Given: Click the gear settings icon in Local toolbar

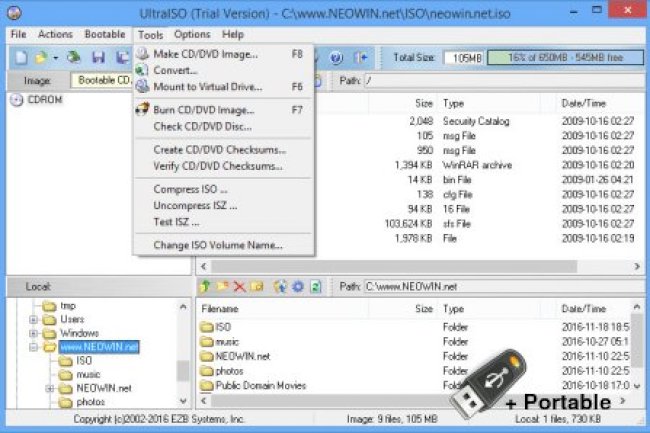Looking at the screenshot, I should coord(297,287).
